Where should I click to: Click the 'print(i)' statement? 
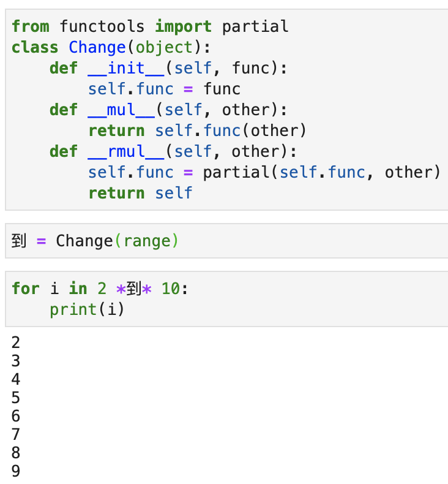click(87, 309)
